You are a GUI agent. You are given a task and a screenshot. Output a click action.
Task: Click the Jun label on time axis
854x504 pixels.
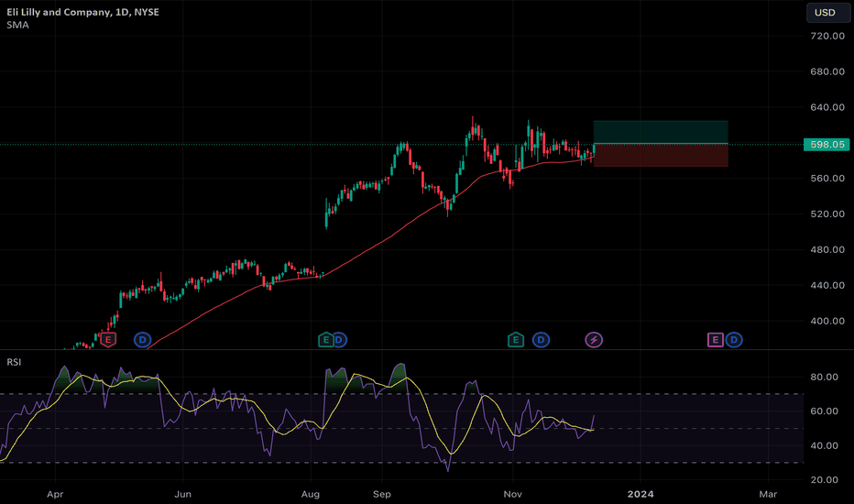click(x=183, y=494)
